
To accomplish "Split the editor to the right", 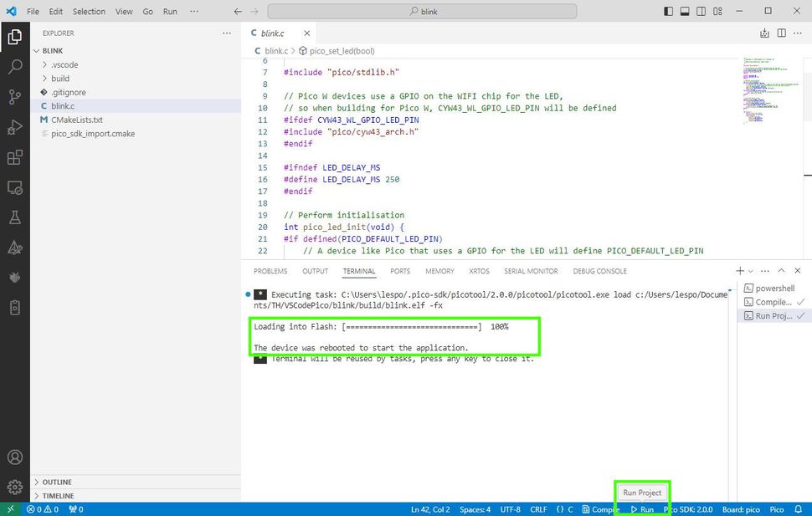I will pos(782,33).
